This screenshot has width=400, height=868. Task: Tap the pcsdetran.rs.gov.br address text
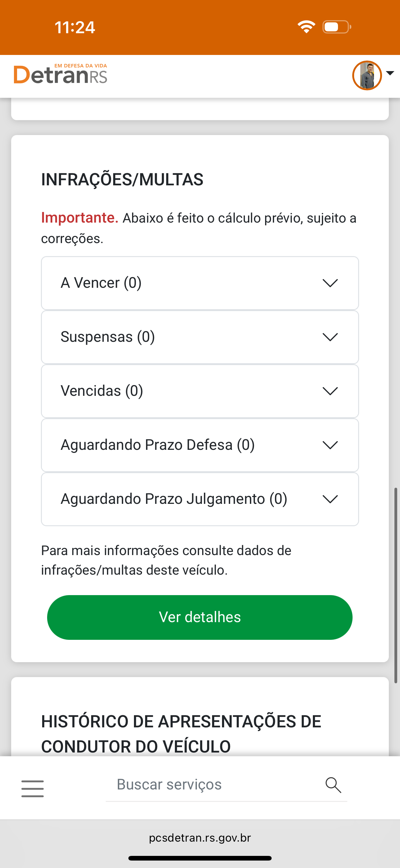200,838
